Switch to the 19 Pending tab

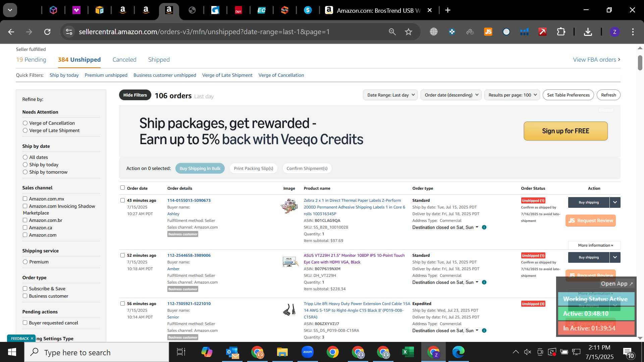[31, 60]
